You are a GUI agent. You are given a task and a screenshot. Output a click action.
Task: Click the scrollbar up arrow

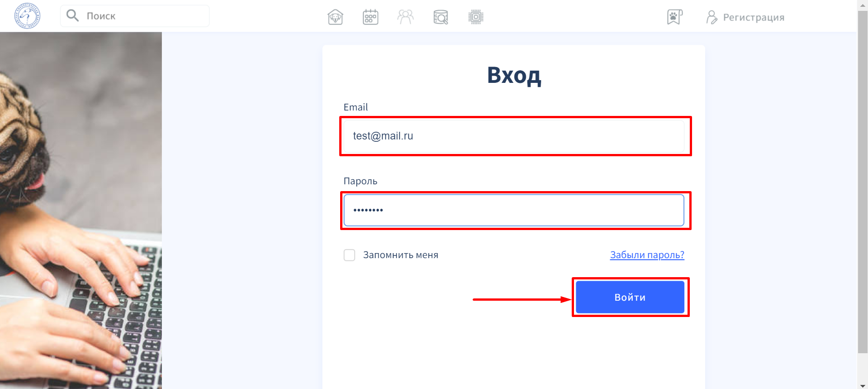point(863,4)
